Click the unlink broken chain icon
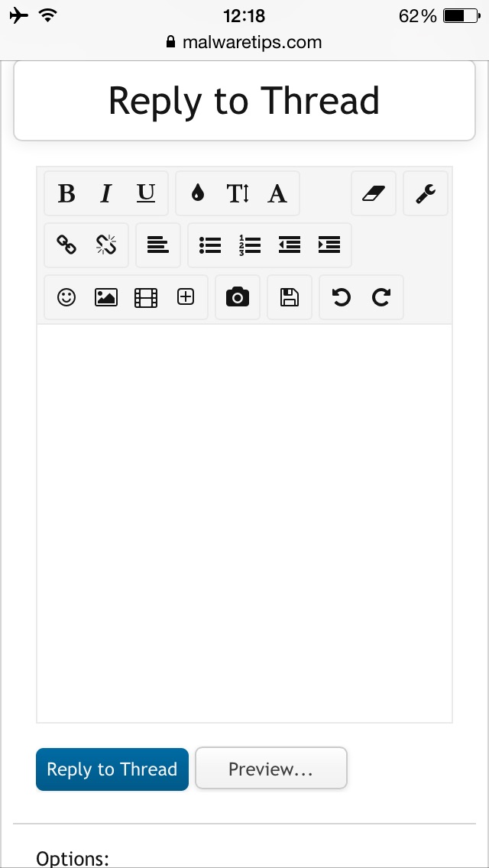Image resolution: width=489 pixels, height=868 pixels. [105, 245]
